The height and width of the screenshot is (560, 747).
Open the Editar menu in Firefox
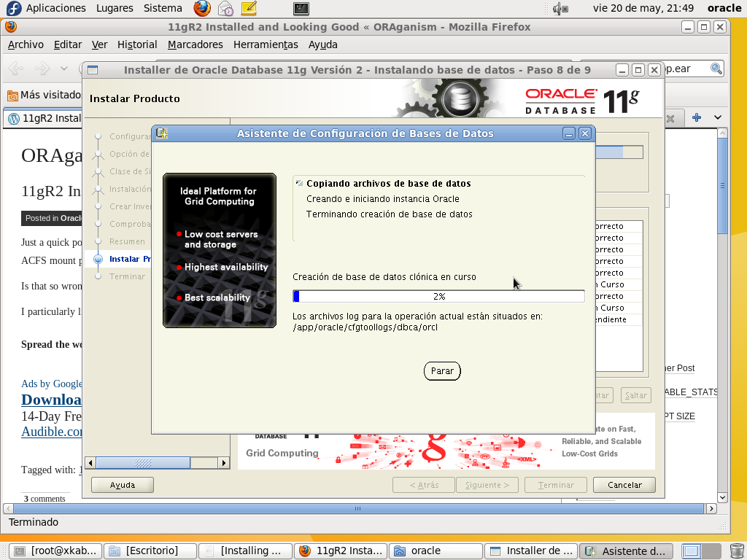(x=68, y=44)
